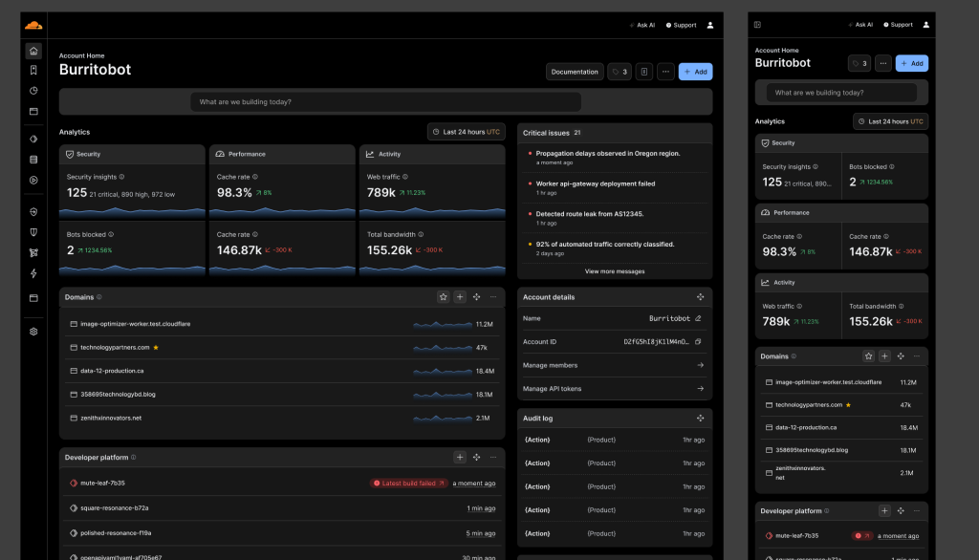
Task: Open the Home icon in the left sidebar
Action: click(x=33, y=52)
